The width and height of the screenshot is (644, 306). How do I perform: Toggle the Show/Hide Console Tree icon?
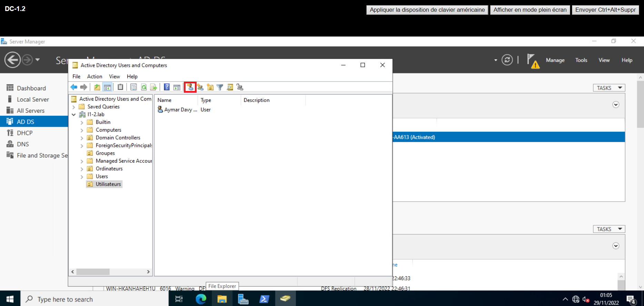coord(107,87)
